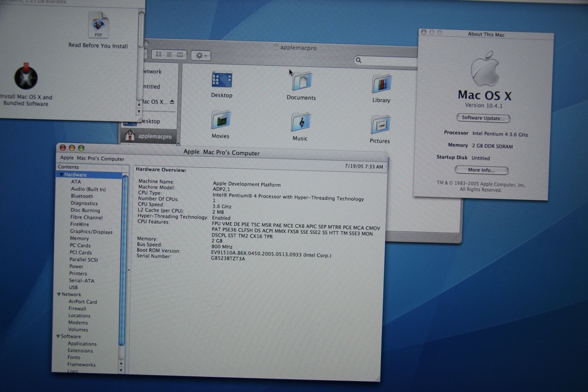The image size is (588, 392).
Task: Select Memory in the contents list
Action: [x=79, y=238]
